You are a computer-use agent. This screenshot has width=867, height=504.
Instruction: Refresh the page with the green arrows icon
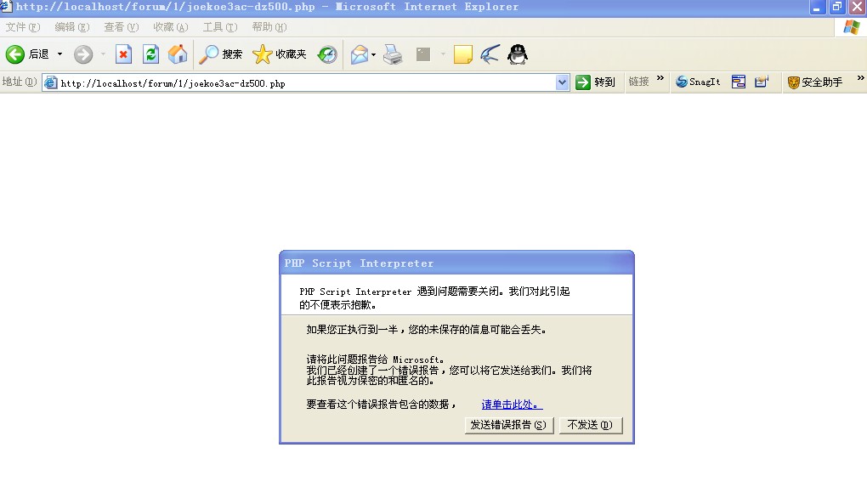[x=150, y=54]
